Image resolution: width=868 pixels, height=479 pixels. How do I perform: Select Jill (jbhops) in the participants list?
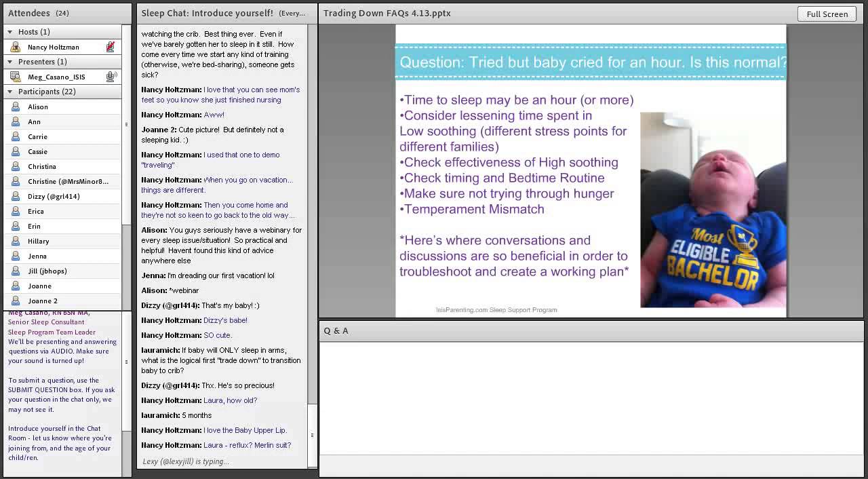47,271
